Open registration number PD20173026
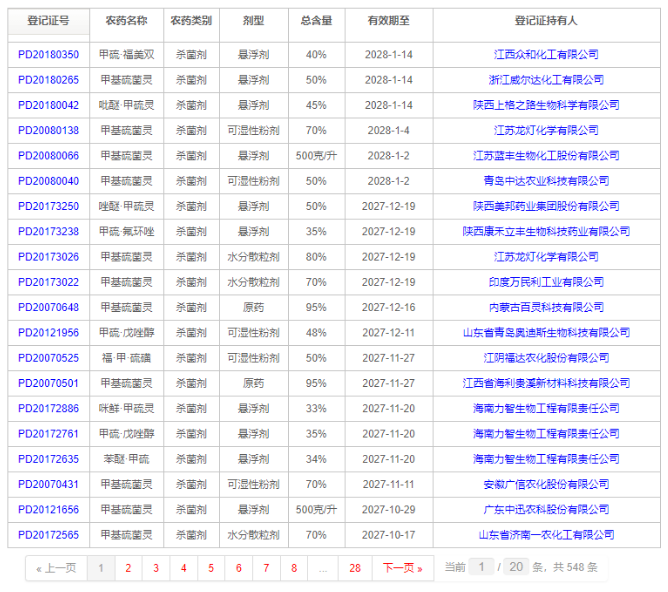Viewport: 668px width, 592px height. click(48, 257)
